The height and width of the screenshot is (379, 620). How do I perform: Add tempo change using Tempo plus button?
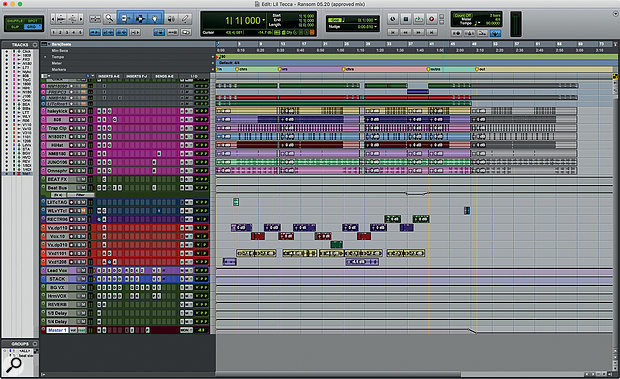[213, 57]
